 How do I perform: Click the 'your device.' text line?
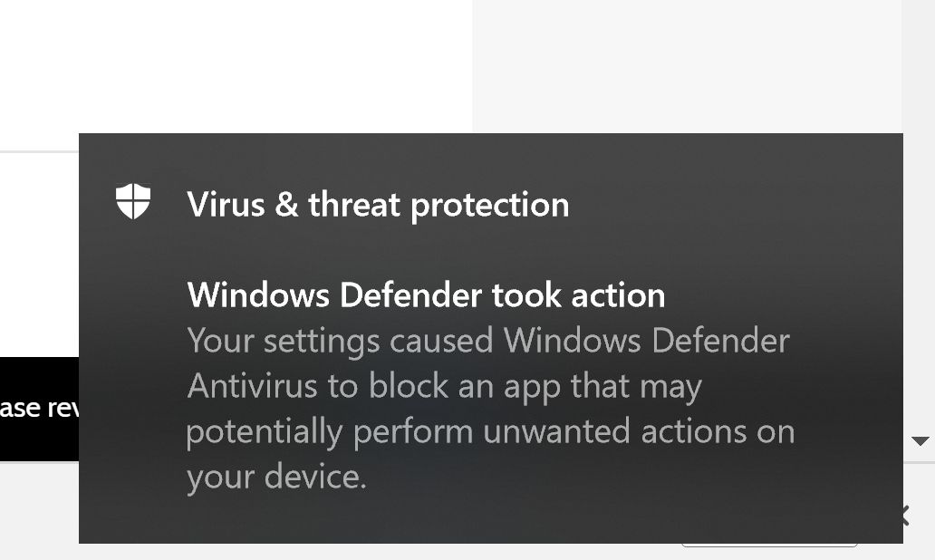(276, 477)
